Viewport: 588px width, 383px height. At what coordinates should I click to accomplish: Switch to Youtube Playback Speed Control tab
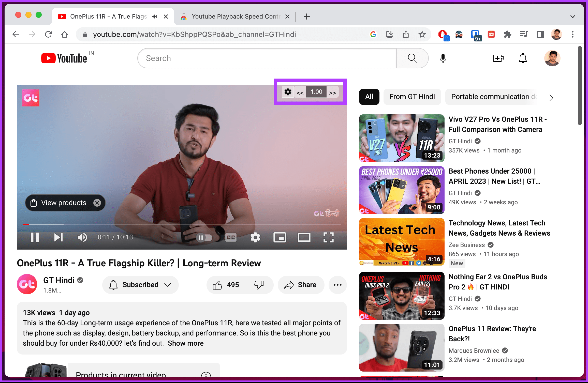pos(235,17)
